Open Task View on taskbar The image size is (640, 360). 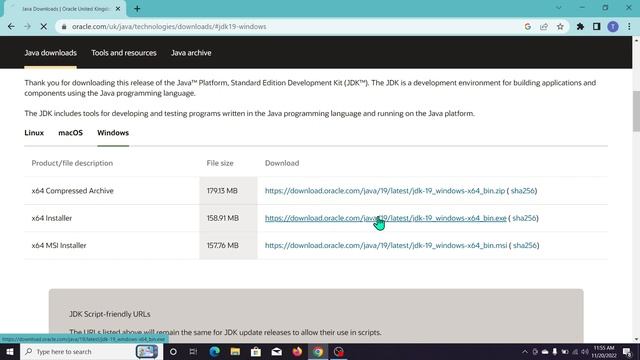point(193,351)
